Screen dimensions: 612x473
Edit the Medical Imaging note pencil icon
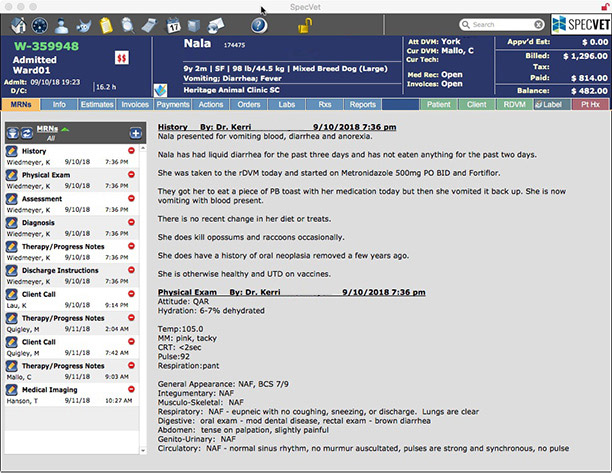pos(12,389)
